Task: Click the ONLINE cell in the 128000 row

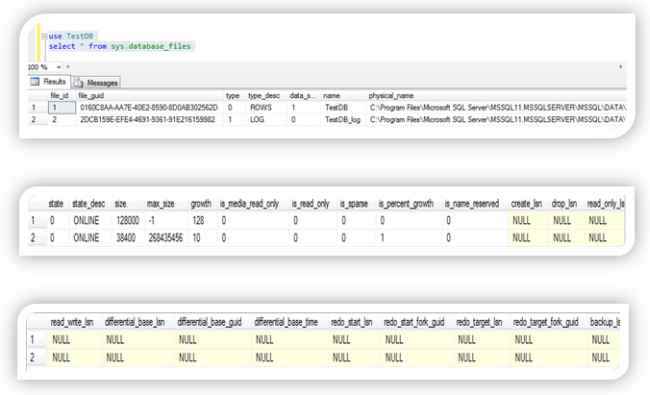Action: [x=86, y=221]
